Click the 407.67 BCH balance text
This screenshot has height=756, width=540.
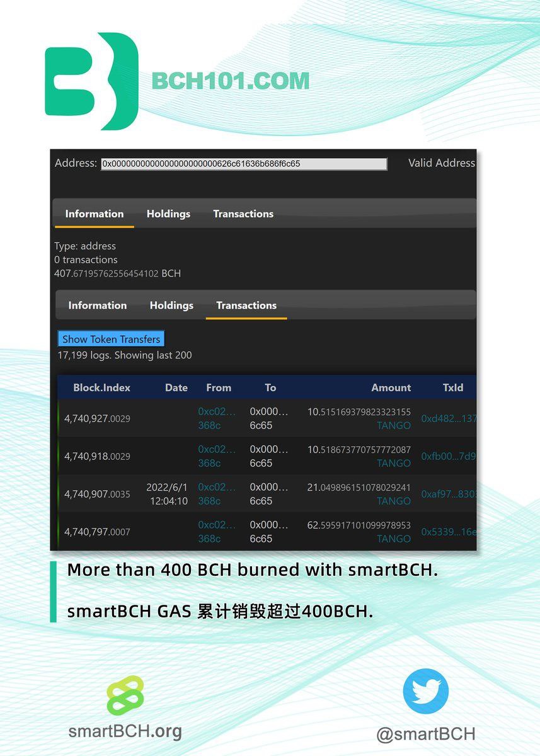117,273
